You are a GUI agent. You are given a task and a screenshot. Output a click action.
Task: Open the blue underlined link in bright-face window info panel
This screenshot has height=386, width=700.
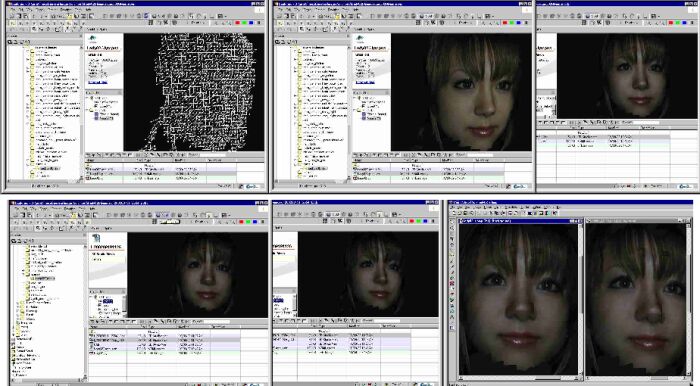(x=365, y=82)
